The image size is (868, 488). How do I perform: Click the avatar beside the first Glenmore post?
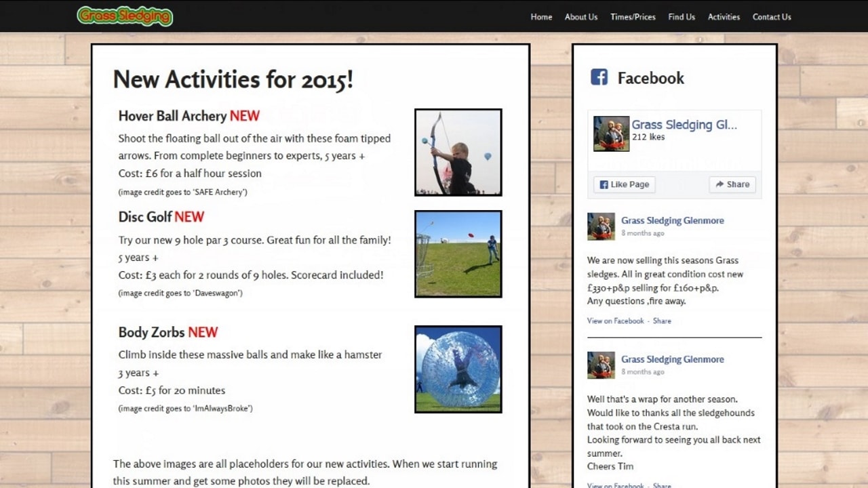pos(601,226)
